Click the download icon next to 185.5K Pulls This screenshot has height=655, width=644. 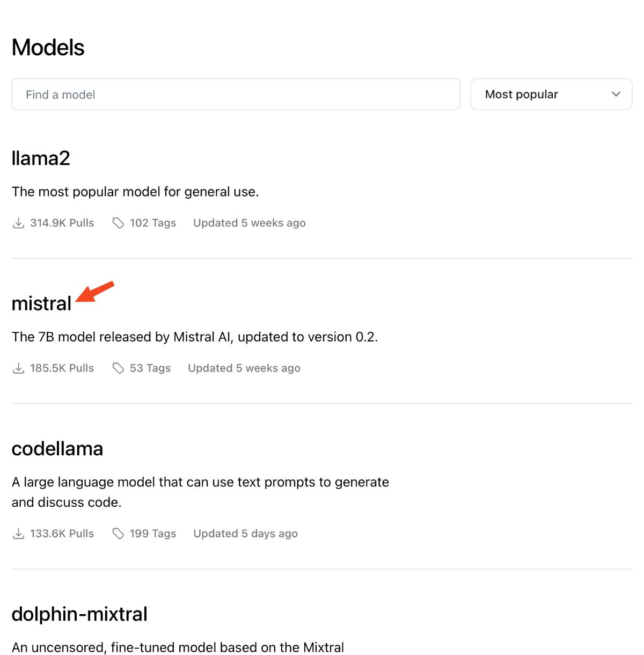click(x=18, y=368)
